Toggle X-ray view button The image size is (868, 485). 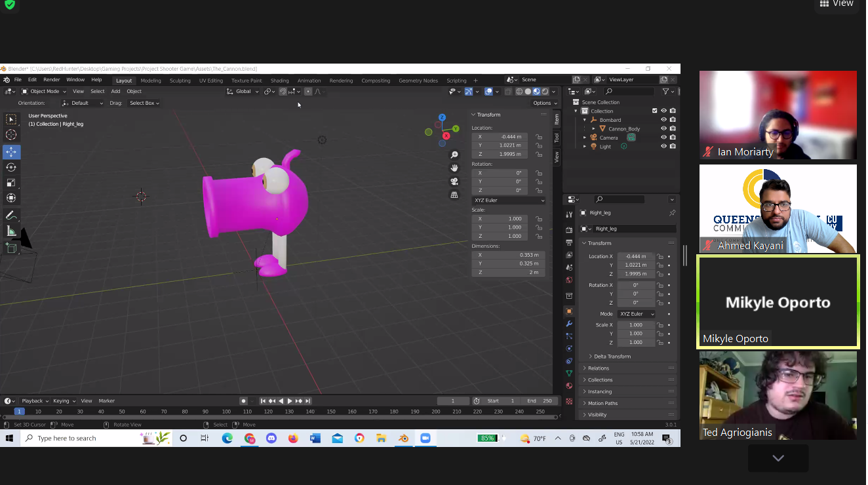pos(508,92)
